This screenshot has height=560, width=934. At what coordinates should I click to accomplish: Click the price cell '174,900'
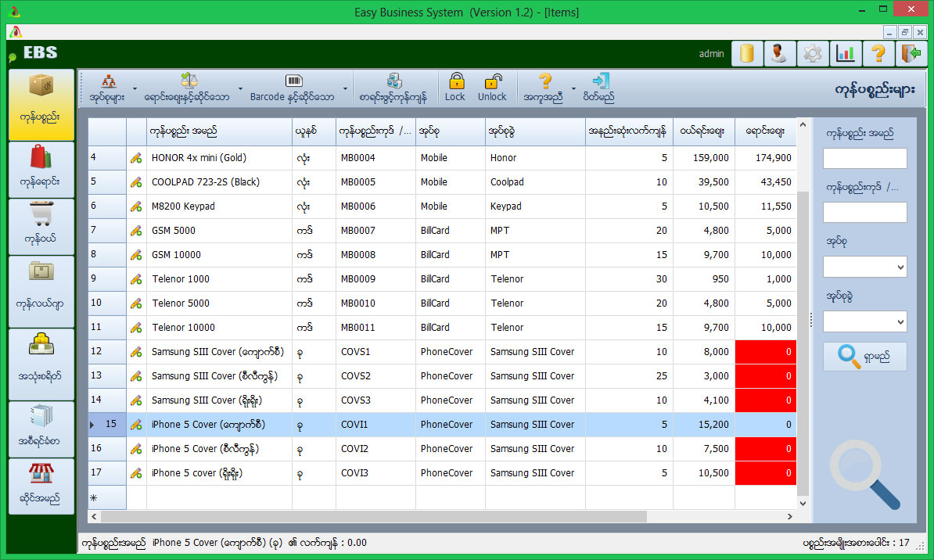click(766, 158)
